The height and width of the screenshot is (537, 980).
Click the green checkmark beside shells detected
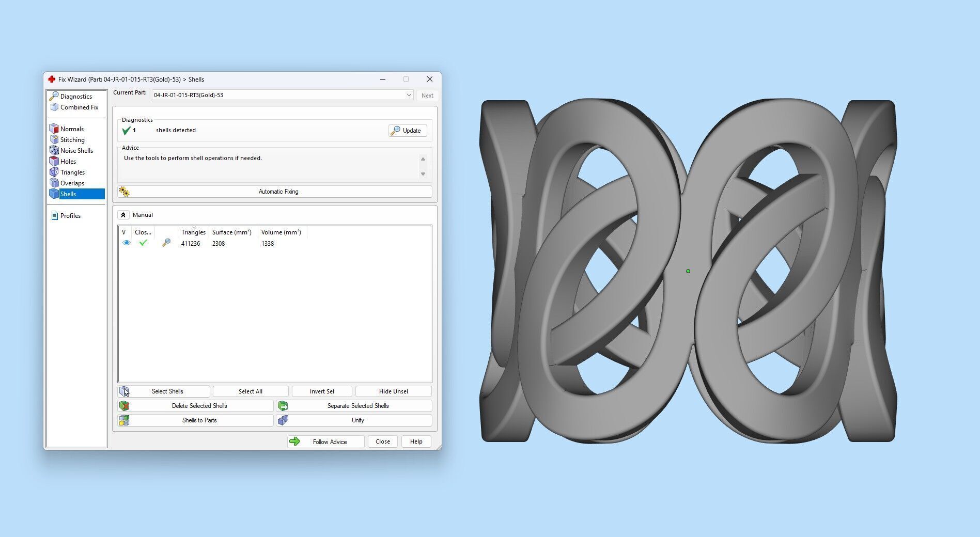point(126,131)
